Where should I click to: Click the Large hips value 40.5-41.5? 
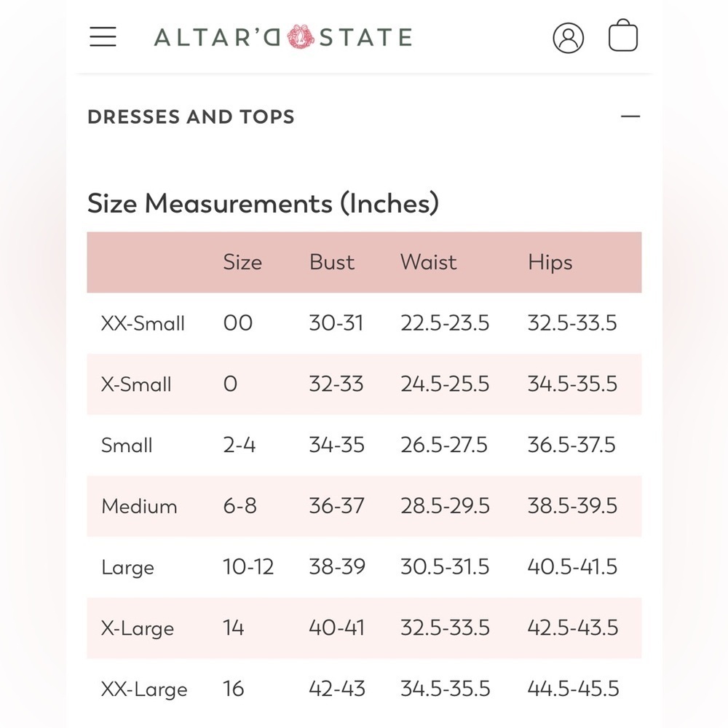(x=572, y=567)
